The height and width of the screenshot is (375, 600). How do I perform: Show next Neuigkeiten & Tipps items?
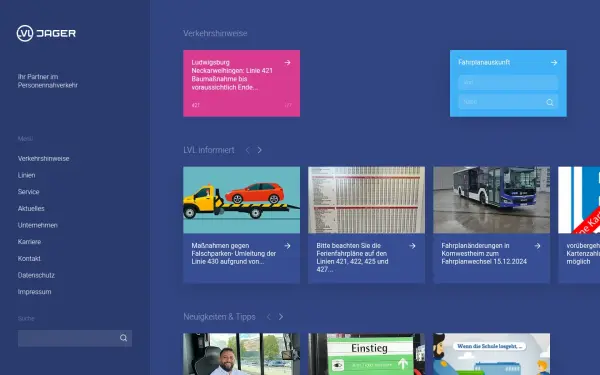(281, 317)
